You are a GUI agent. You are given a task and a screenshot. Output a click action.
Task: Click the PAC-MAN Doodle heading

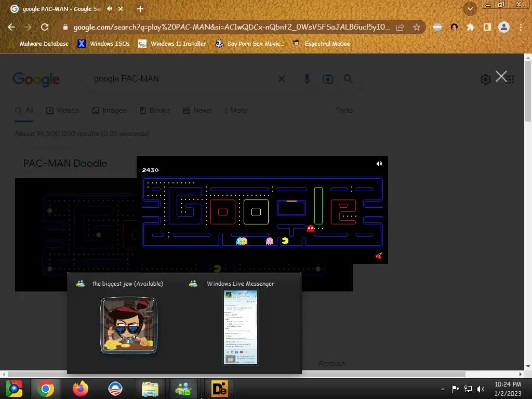(x=65, y=163)
